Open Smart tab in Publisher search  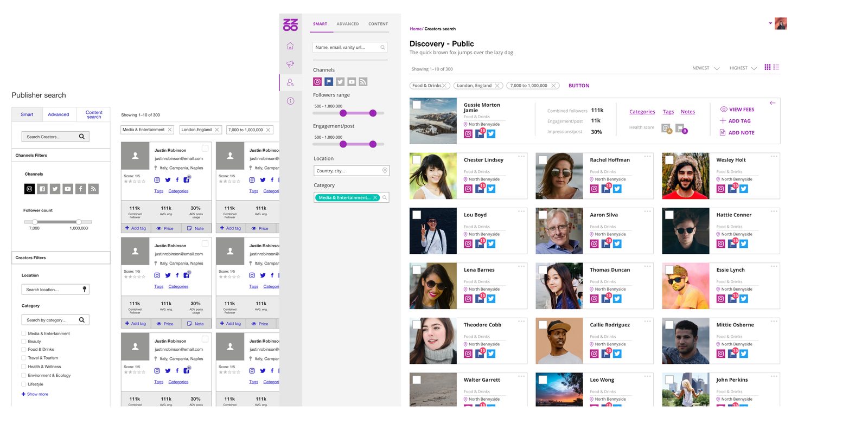(27, 114)
